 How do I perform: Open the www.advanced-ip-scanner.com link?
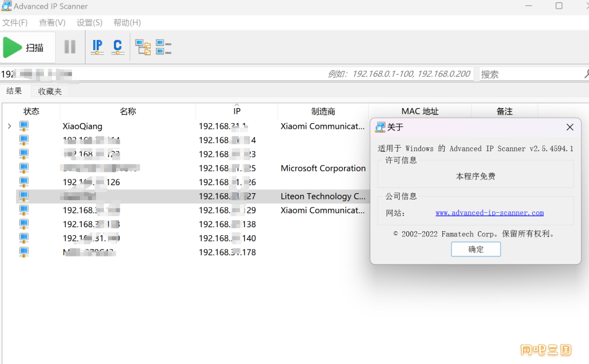pos(489,213)
